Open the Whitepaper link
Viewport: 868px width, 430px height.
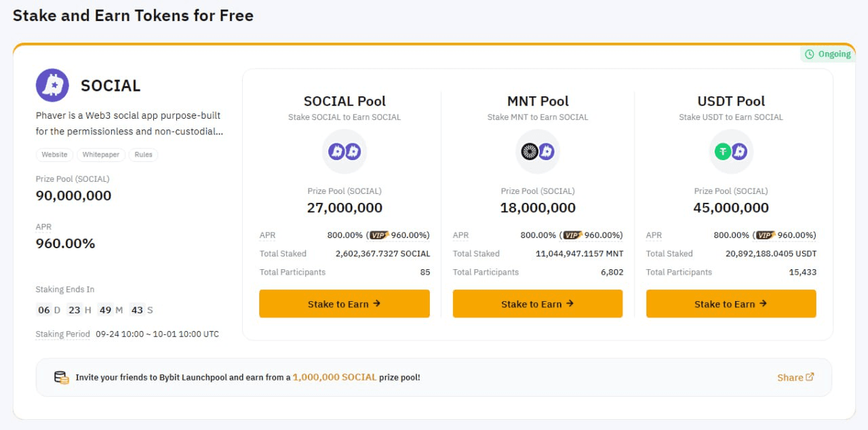[100, 155]
